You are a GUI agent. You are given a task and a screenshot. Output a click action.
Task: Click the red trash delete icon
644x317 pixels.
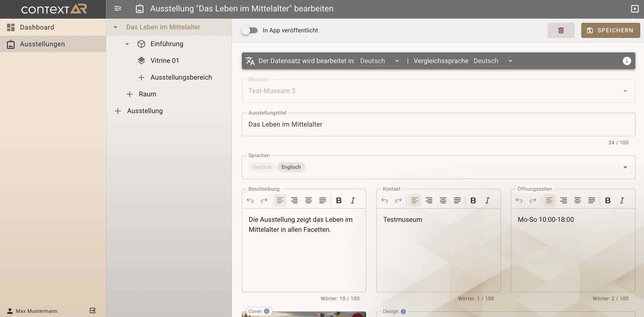click(561, 30)
